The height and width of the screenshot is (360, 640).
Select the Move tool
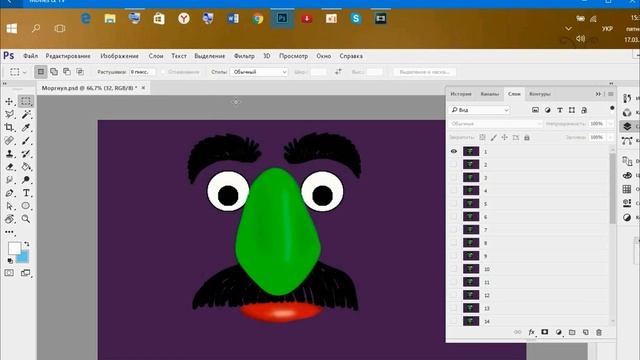(x=9, y=101)
